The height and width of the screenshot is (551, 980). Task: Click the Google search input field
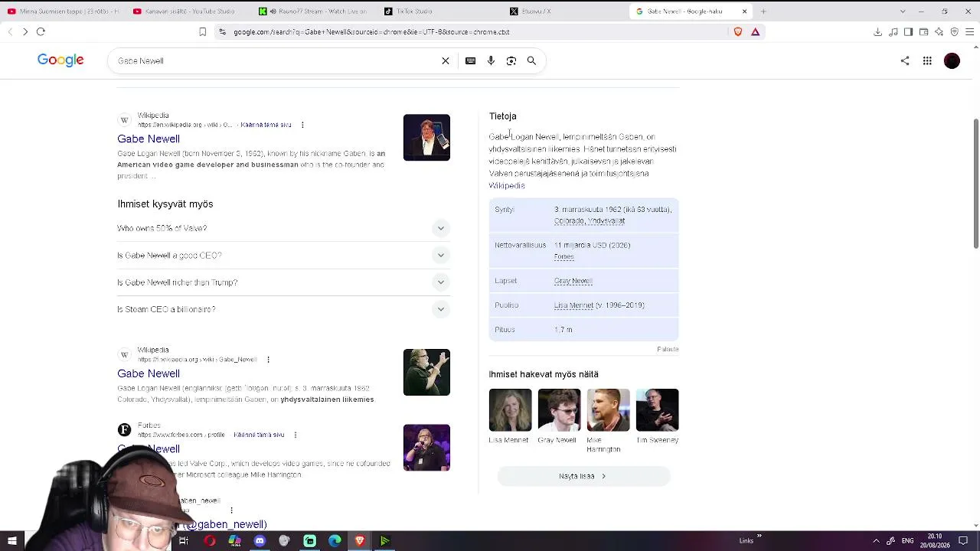click(x=276, y=60)
